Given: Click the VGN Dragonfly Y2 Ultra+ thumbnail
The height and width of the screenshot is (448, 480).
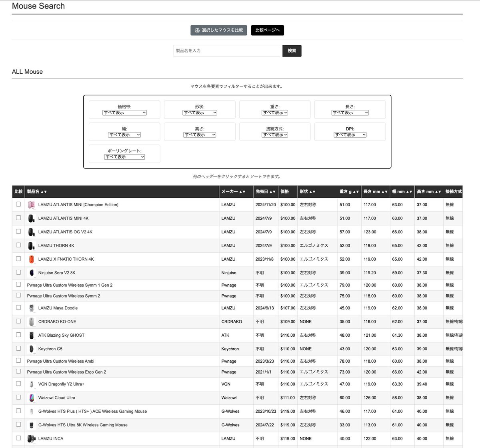Looking at the screenshot, I should (31, 384).
